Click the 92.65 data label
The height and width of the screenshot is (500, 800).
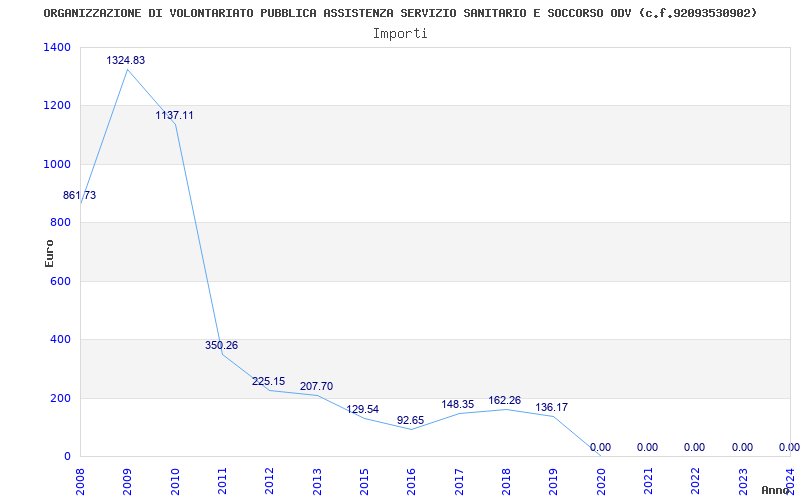411,421
